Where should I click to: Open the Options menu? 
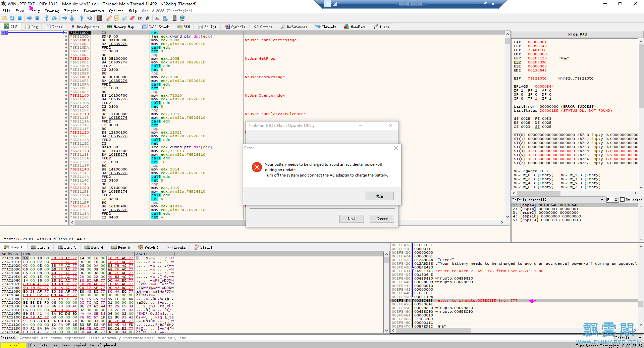tap(116, 11)
